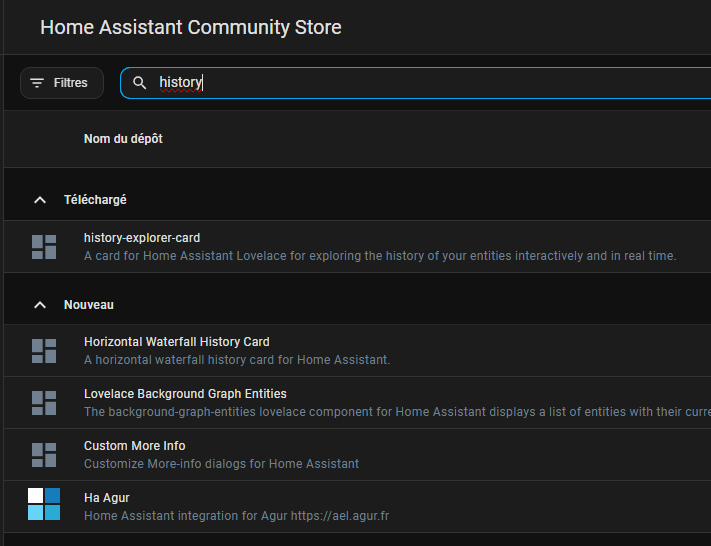Click Customize More-info dialogs description
Screen dimensions: 711x546
coord(221,464)
